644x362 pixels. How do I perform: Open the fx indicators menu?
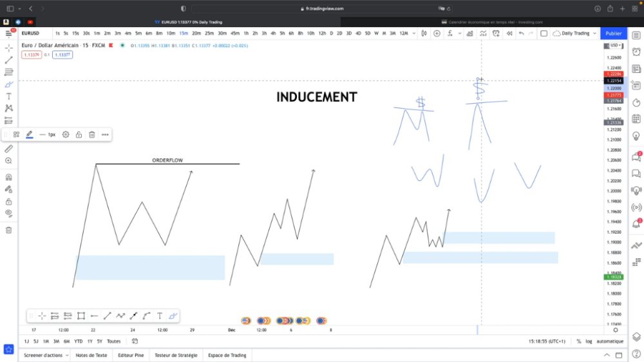[x=451, y=33]
